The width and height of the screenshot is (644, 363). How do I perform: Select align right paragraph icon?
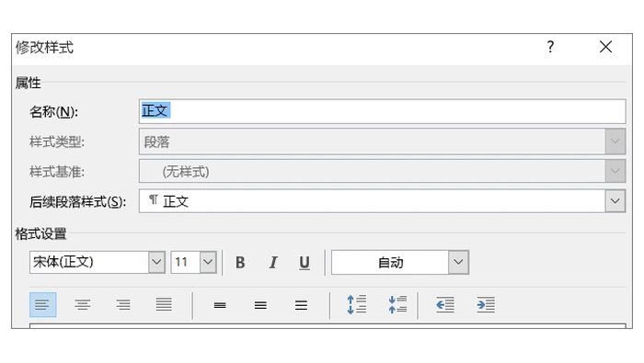tap(123, 305)
